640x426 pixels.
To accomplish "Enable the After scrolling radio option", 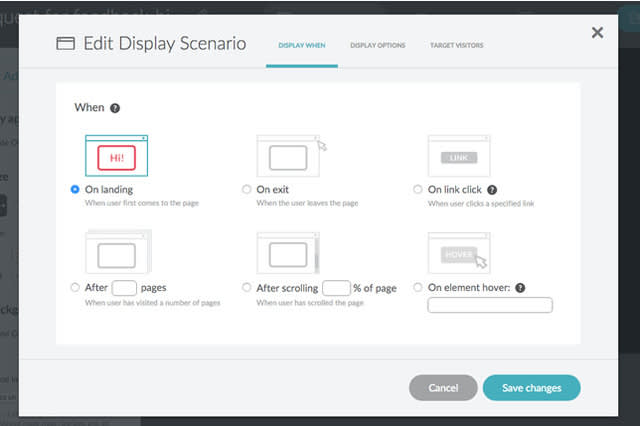I will 247,287.
